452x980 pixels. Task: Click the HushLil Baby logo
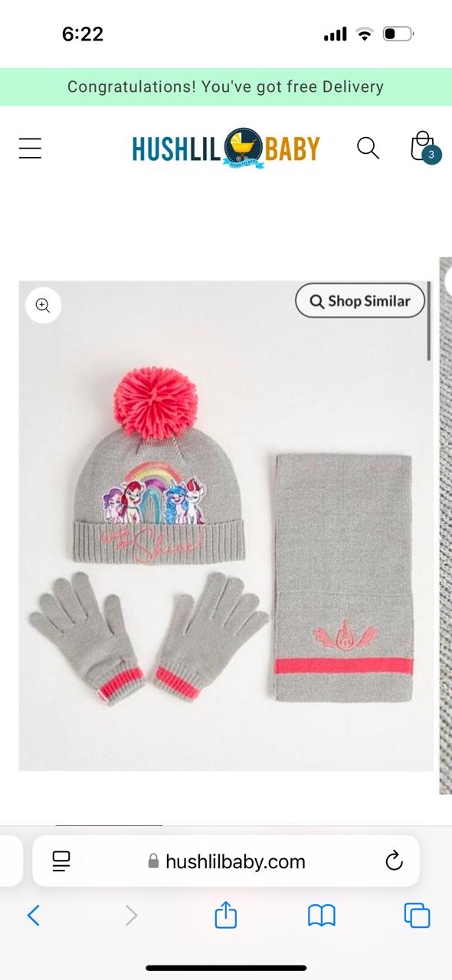coord(226,148)
